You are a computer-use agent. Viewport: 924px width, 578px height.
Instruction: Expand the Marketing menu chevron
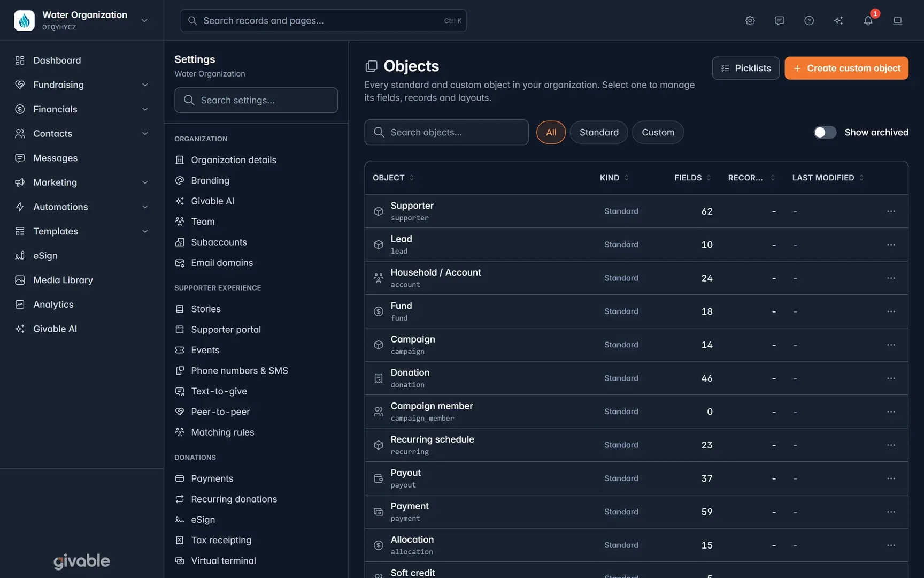(145, 182)
